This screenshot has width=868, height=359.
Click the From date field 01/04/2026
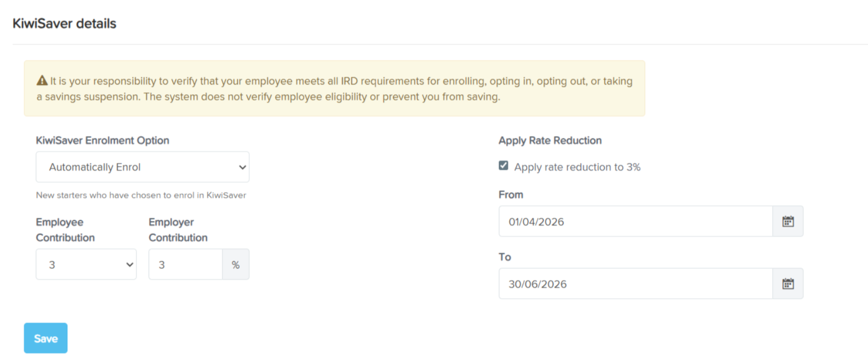coord(636,221)
